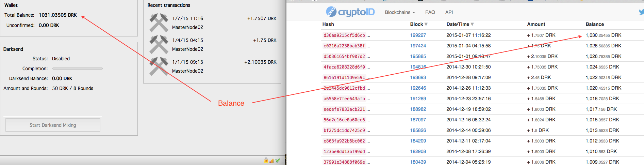This screenshot has width=644, height=165.
Task: Open transaction hash eedefe7833acb221
Action: pyautogui.click(x=344, y=109)
